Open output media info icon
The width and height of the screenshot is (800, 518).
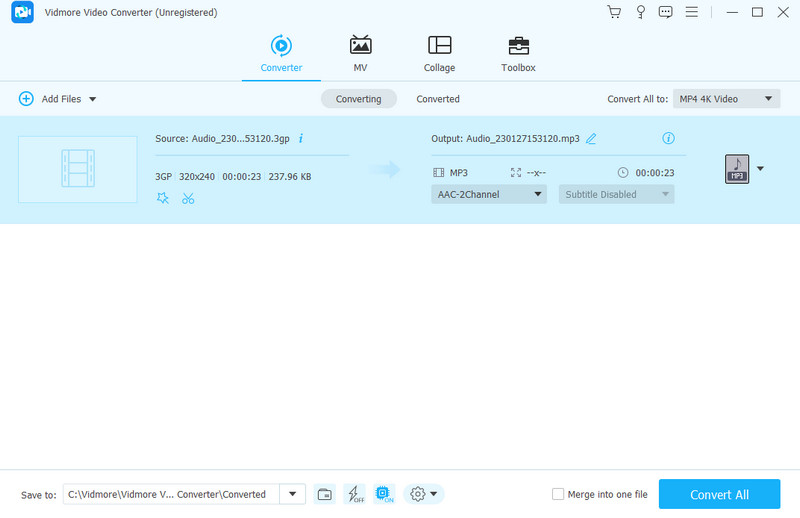tap(668, 138)
